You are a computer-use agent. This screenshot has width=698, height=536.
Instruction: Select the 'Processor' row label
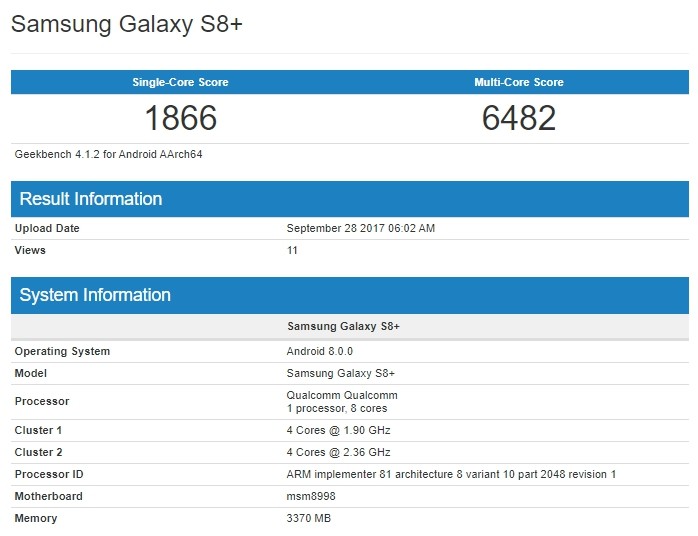pos(42,401)
